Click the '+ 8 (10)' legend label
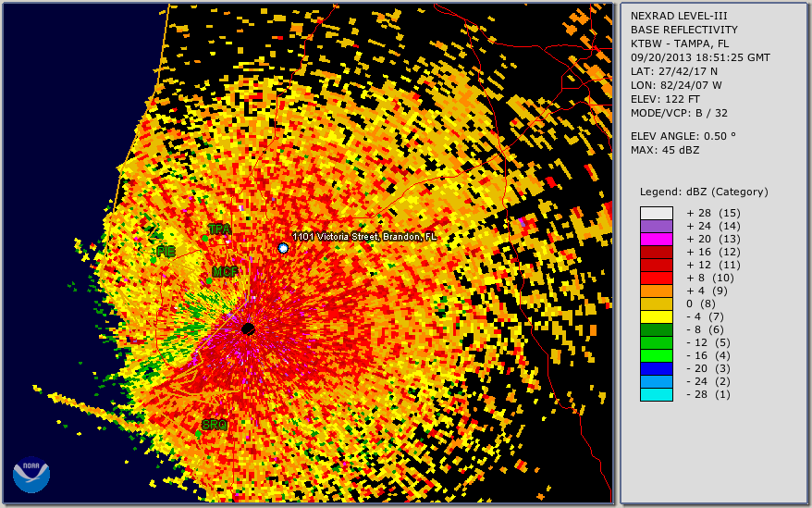This screenshot has width=812, height=508. (x=710, y=278)
